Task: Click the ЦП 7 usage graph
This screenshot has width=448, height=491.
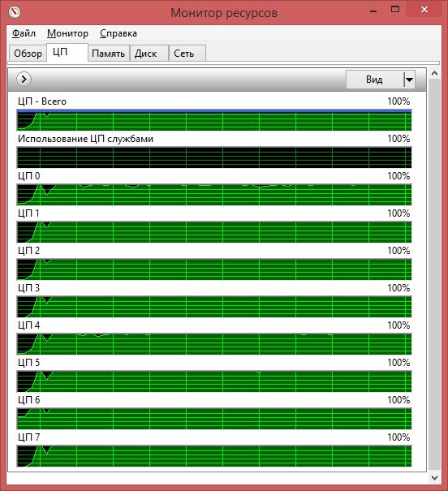Action: click(214, 455)
